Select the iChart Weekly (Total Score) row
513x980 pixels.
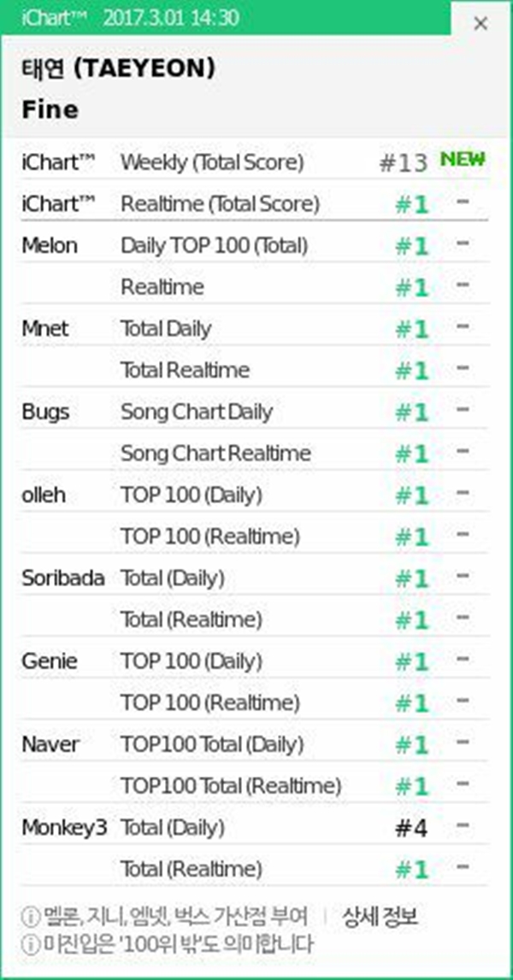point(212,161)
